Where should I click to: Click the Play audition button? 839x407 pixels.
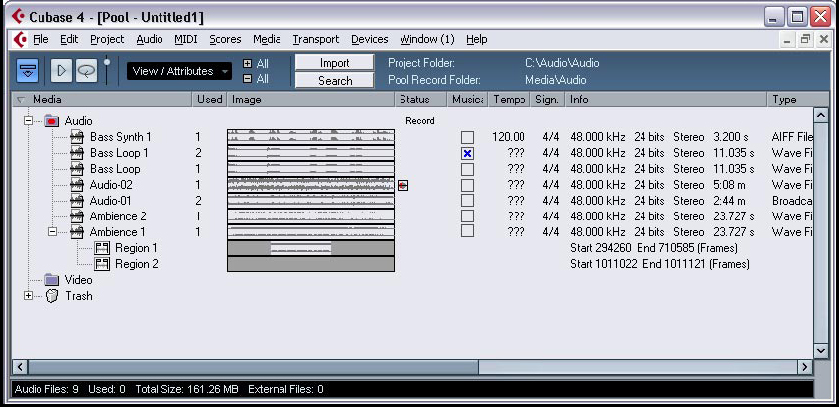click(62, 71)
